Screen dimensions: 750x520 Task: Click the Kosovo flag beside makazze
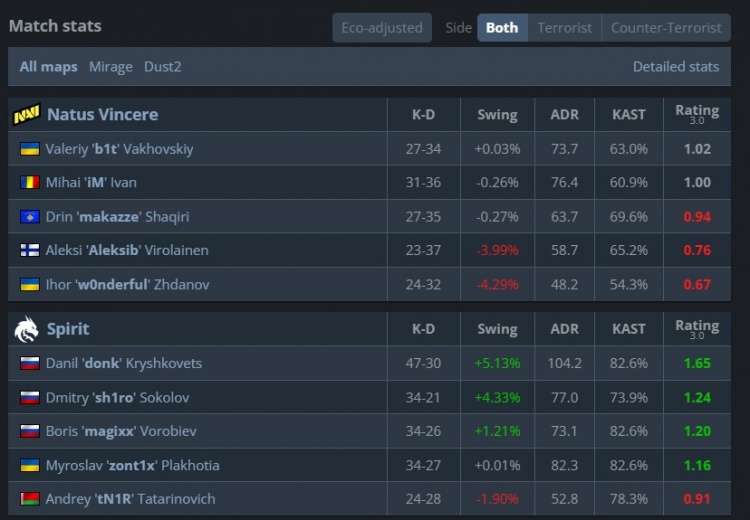(29, 217)
